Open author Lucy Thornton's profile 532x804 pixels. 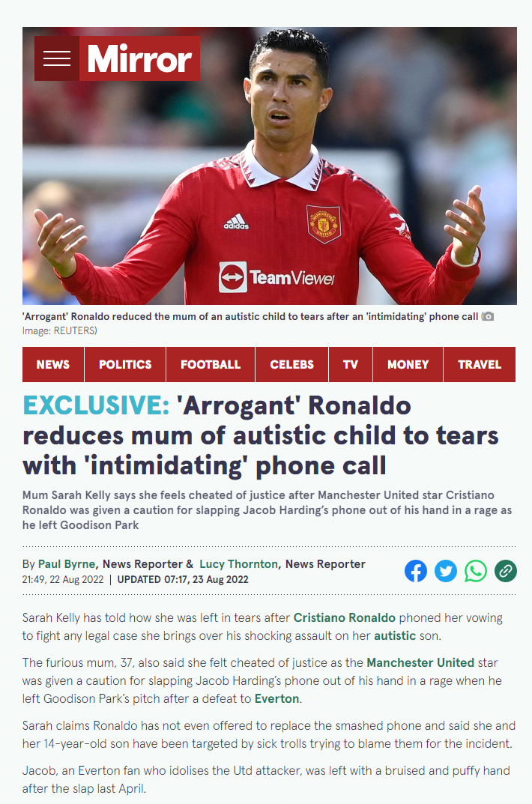click(238, 564)
